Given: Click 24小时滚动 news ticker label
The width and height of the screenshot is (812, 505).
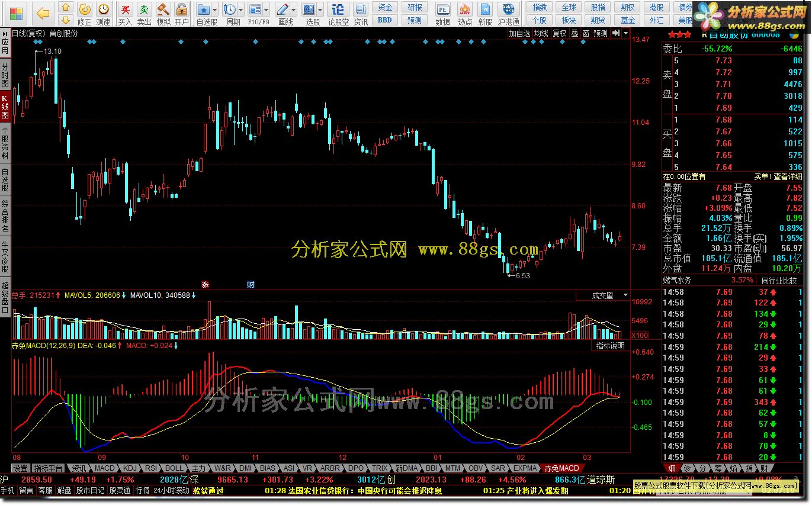Looking at the screenshot, I should [x=172, y=491].
